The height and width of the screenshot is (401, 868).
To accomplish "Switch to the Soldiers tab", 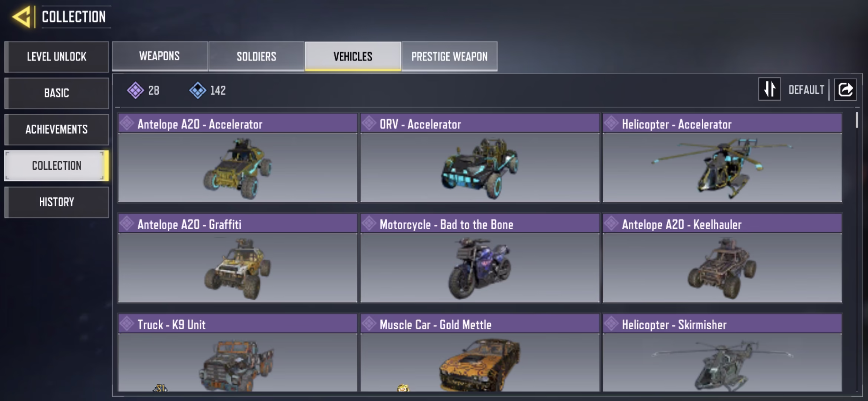I will (256, 56).
